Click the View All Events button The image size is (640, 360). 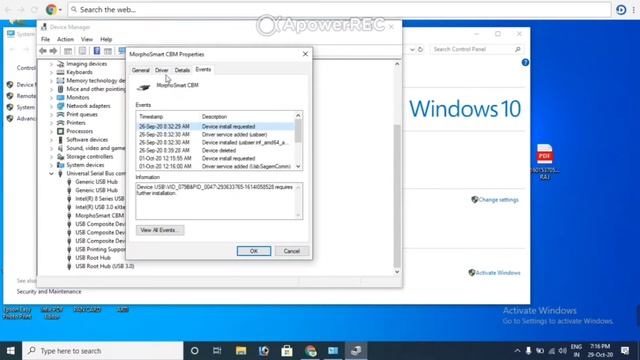pyautogui.click(x=160, y=230)
